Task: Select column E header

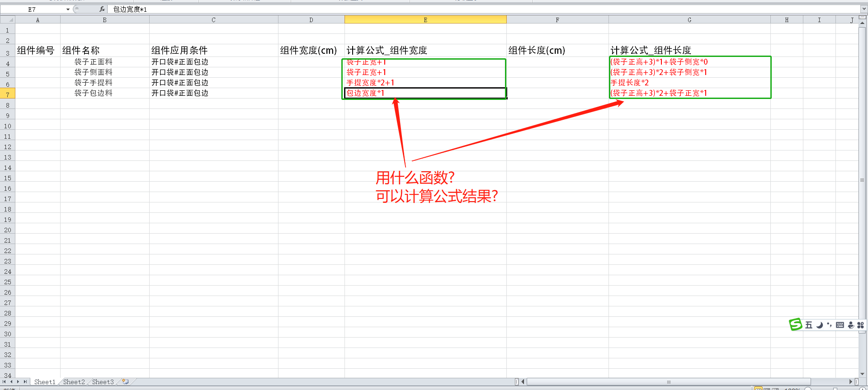Action: [x=425, y=20]
